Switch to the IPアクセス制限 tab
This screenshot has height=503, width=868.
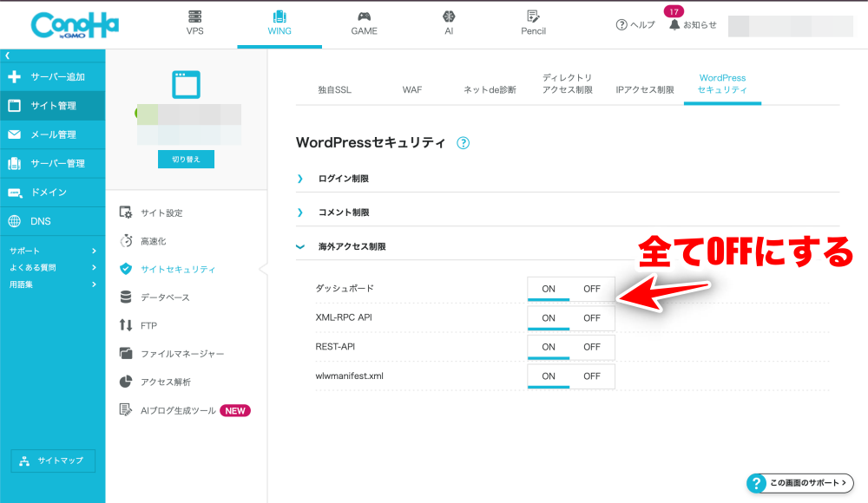point(644,89)
